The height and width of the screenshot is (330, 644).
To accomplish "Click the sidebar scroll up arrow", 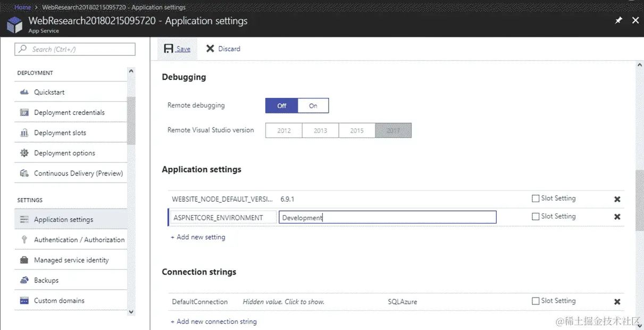I will point(131,71).
